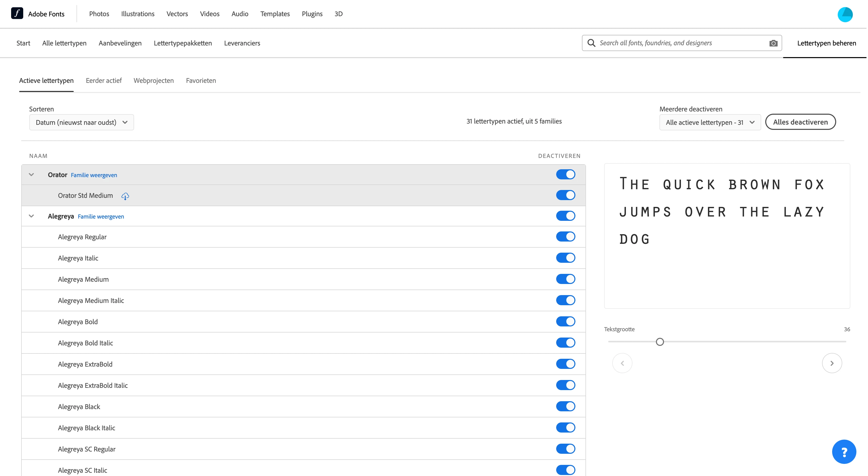Turn off the Alegreya Italic toggle
868x476 pixels.
(x=566, y=258)
